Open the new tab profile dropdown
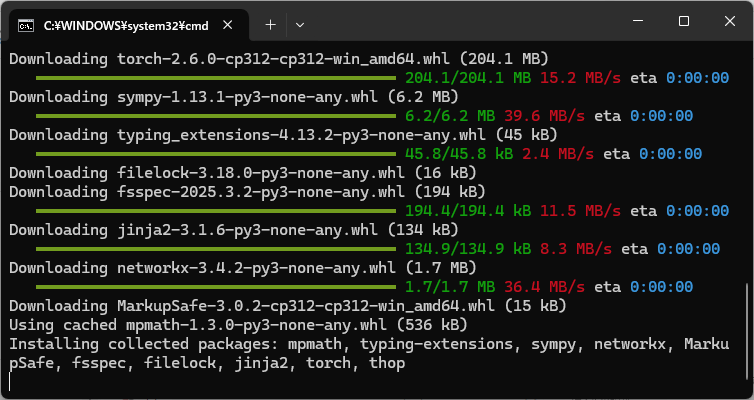754x400 pixels. (x=300, y=25)
